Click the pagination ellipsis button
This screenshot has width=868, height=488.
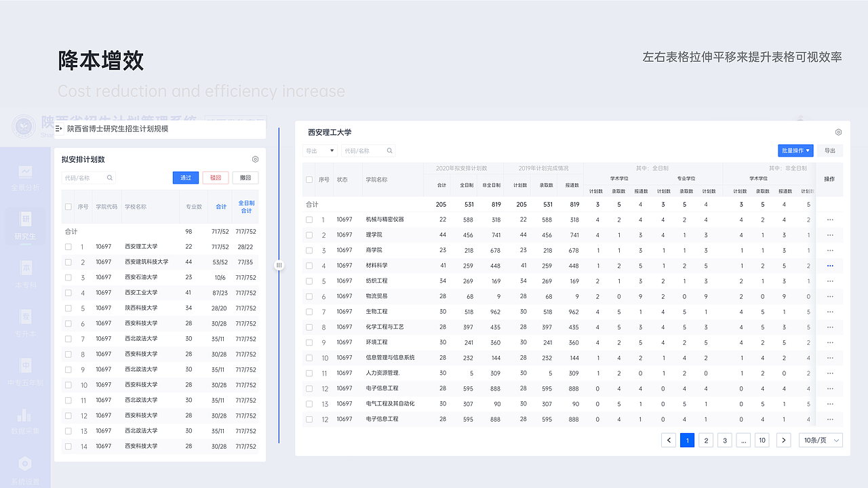(743, 441)
